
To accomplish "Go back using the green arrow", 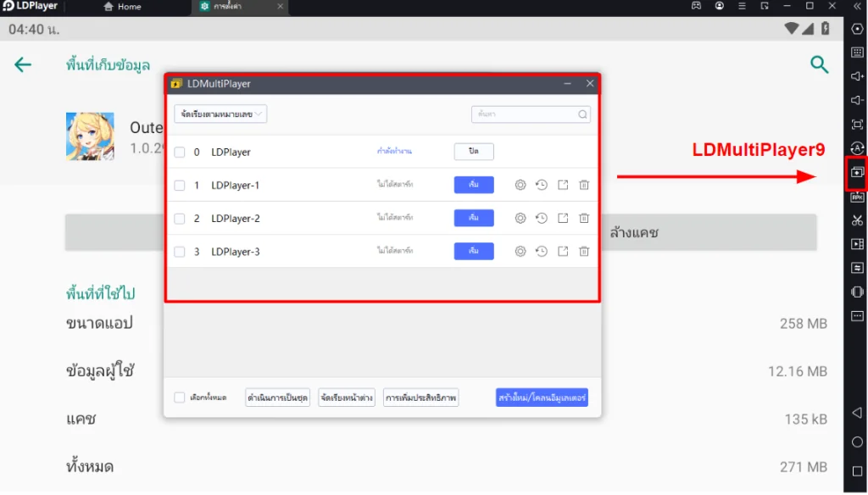I will 23,64.
